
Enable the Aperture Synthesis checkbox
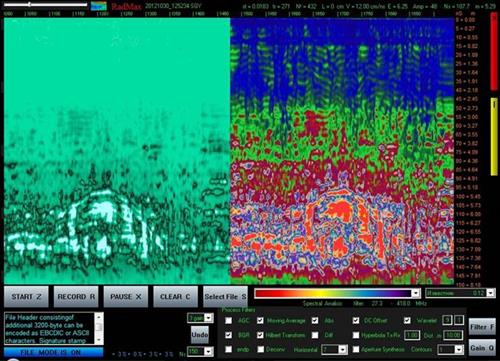point(356,349)
